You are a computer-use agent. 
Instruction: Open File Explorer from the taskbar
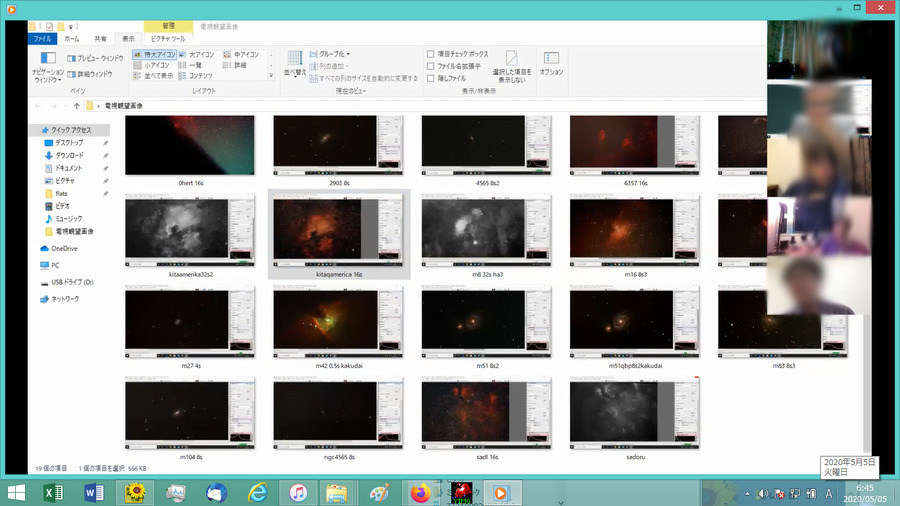(337, 493)
